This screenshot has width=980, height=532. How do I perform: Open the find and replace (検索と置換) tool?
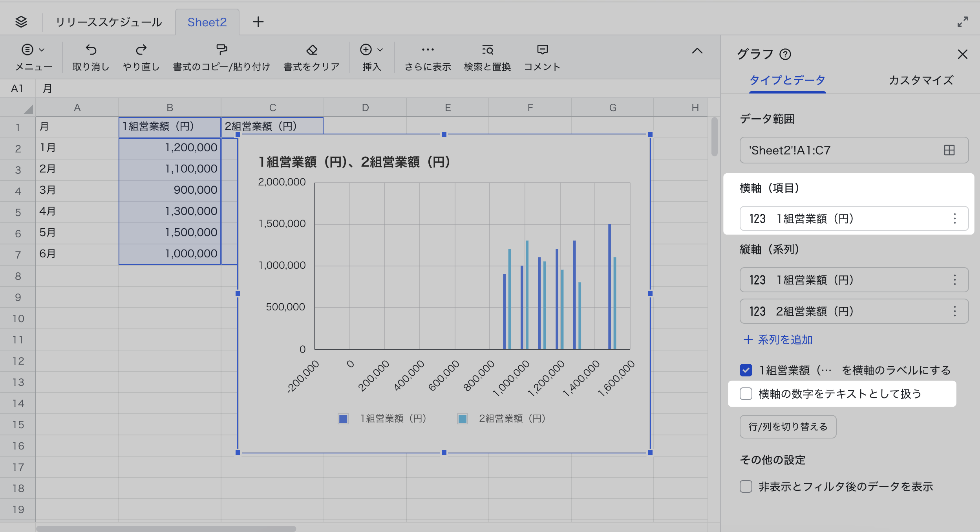(x=487, y=50)
